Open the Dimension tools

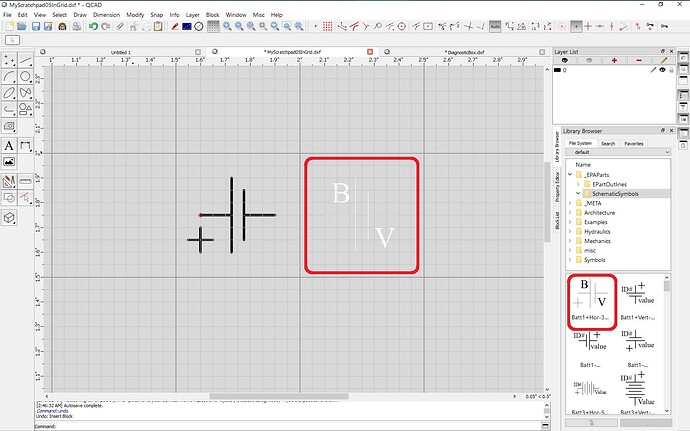pyautogui.click(x=26, y=145)
